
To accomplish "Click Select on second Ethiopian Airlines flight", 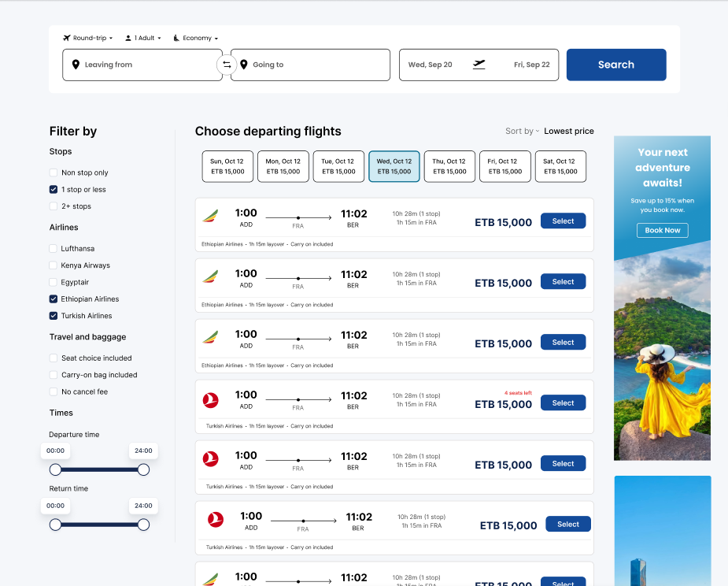I will click(564, 282).
